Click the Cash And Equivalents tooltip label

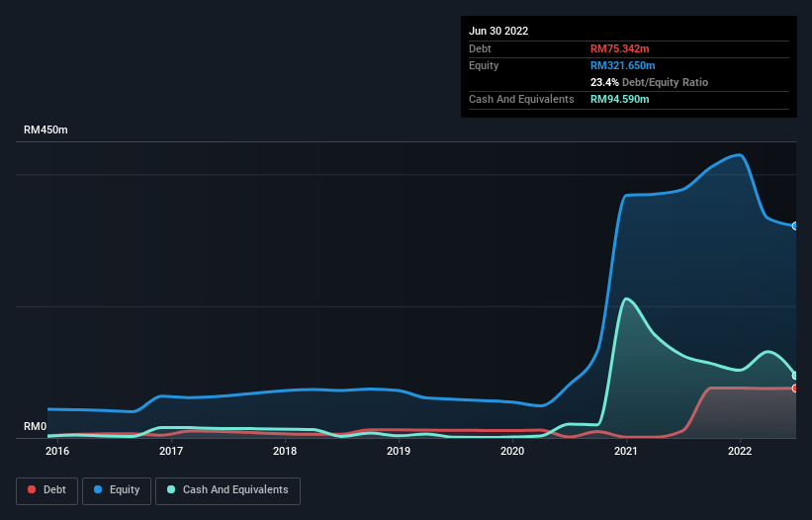coord(521,99)
